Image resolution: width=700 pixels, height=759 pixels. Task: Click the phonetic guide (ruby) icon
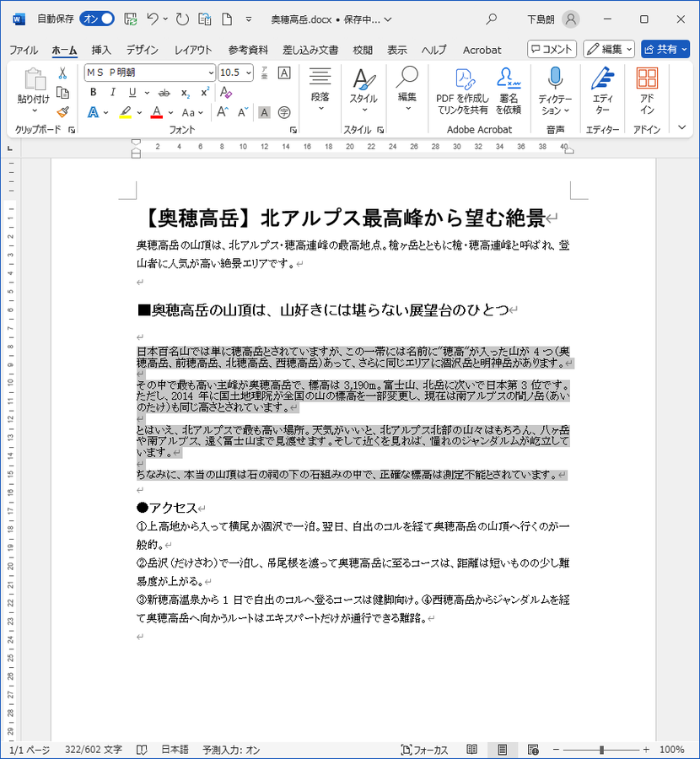click(x=264, y=73)
